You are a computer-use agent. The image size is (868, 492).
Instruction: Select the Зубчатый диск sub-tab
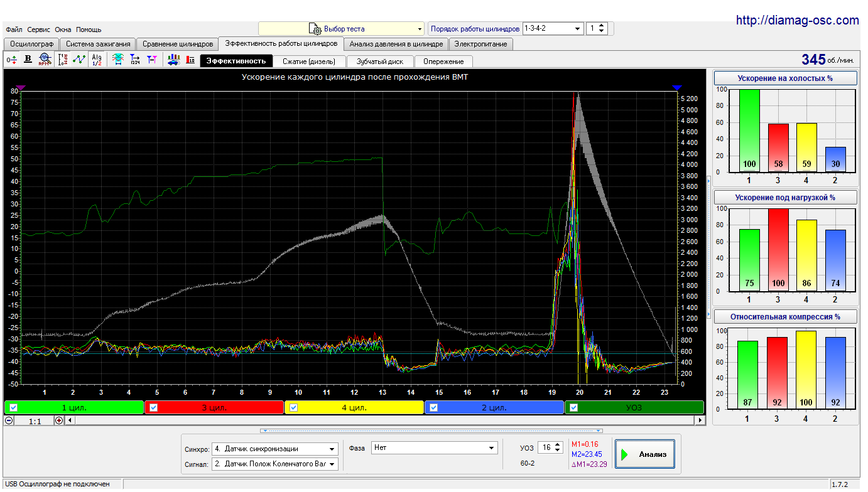pos(379,61)
